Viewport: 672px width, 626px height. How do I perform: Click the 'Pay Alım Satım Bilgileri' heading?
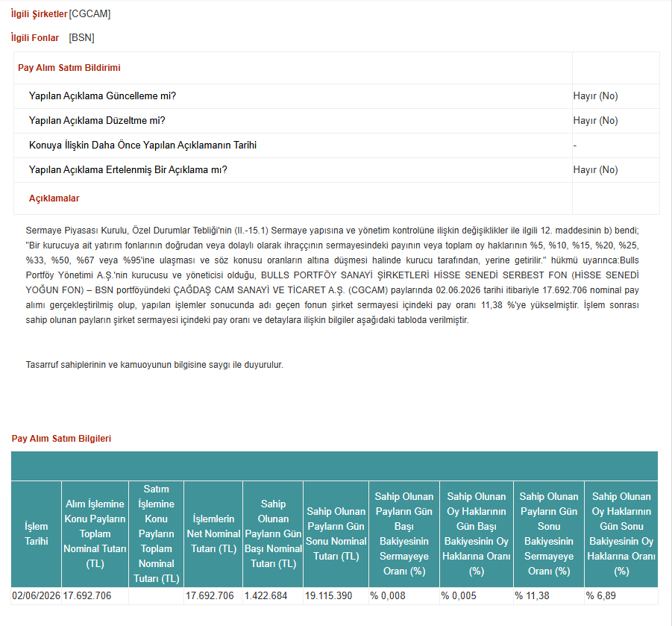point(61,438)
